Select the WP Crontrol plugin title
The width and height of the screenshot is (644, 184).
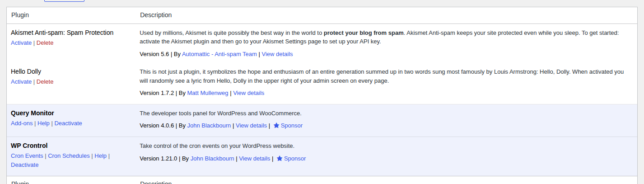coord(29,146)
